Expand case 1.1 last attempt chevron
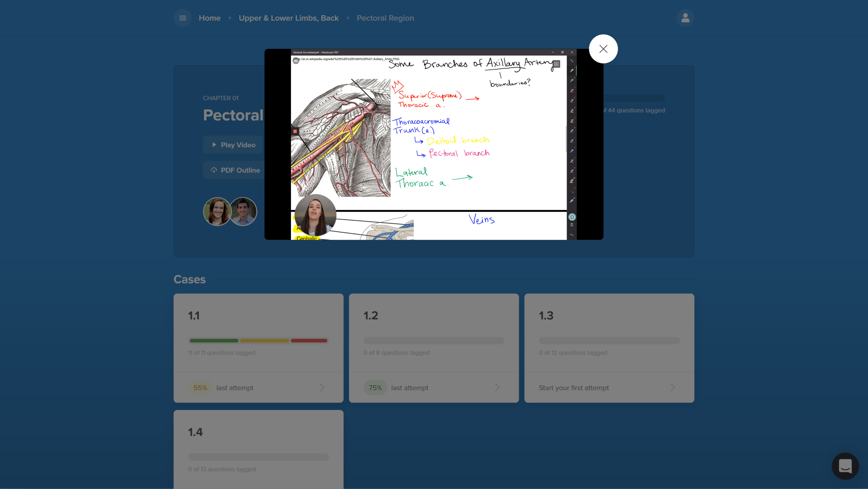Viewport: 868px width, 489px height. click(322, 388)
